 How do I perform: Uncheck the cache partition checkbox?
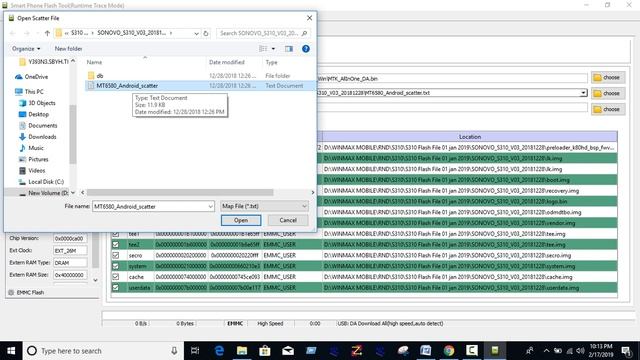coord(116,277)
